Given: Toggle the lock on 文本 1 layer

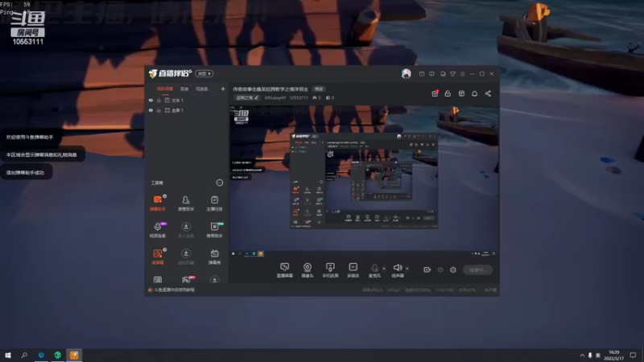Looking at the screenshot, I should tap(159, 100).
